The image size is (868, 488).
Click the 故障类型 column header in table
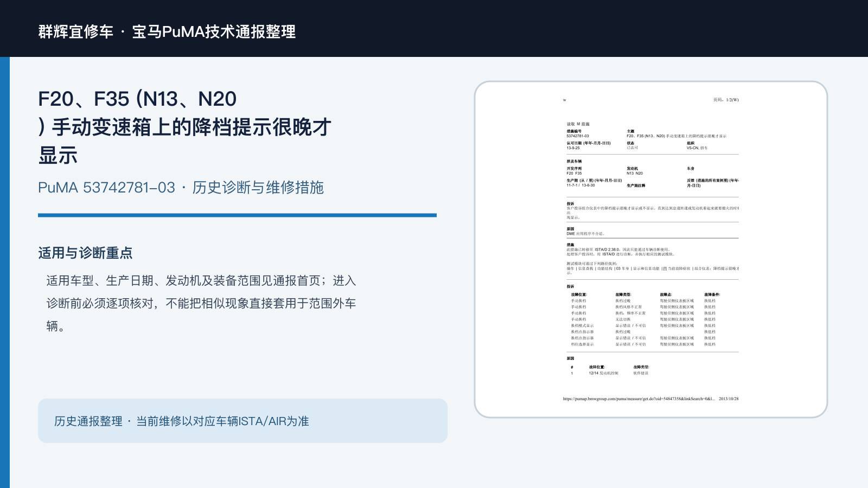623,295
